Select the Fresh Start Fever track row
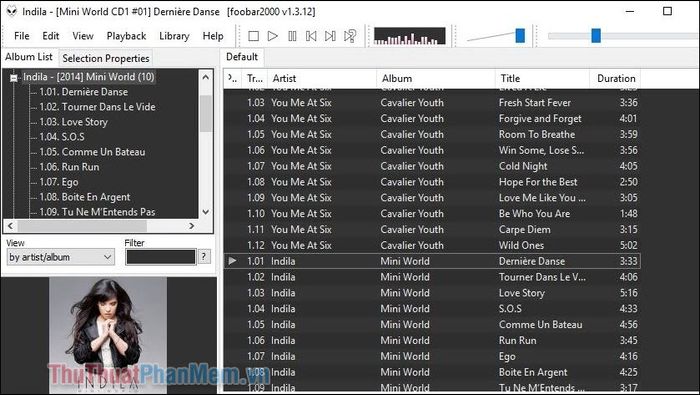700x395 pixels. (432, 103)
